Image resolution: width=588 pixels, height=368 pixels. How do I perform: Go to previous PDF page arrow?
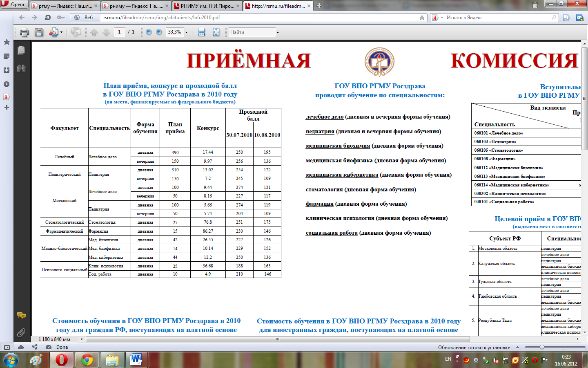94,32
